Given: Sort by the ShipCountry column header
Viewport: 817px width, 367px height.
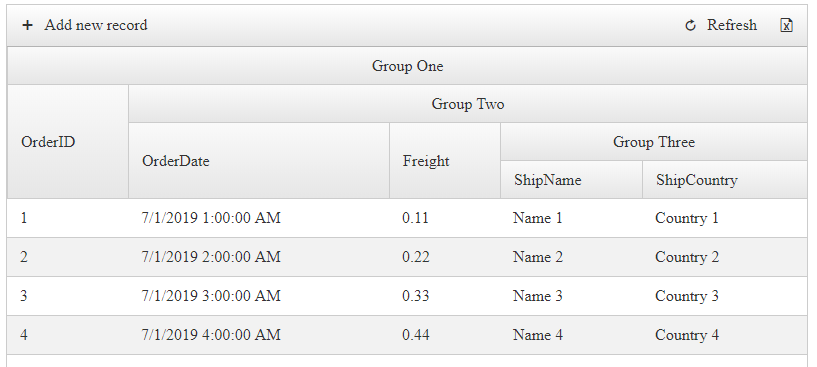Looking at the screenshot, I should tap(725, 180).
